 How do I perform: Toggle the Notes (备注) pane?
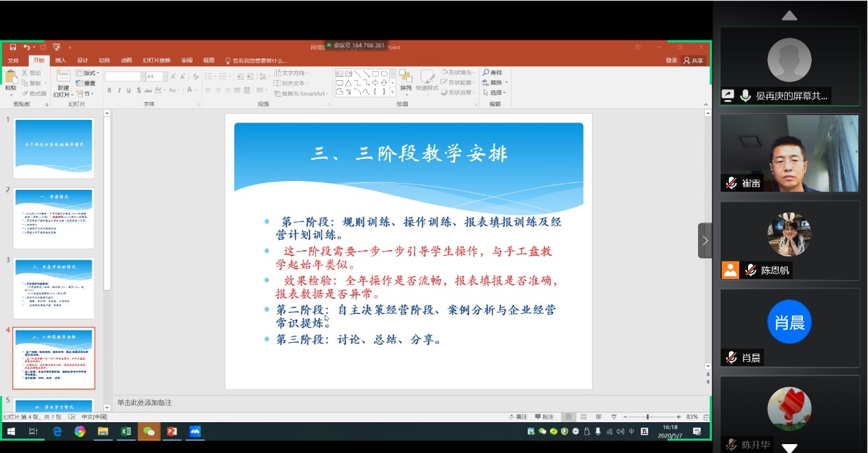518,417
